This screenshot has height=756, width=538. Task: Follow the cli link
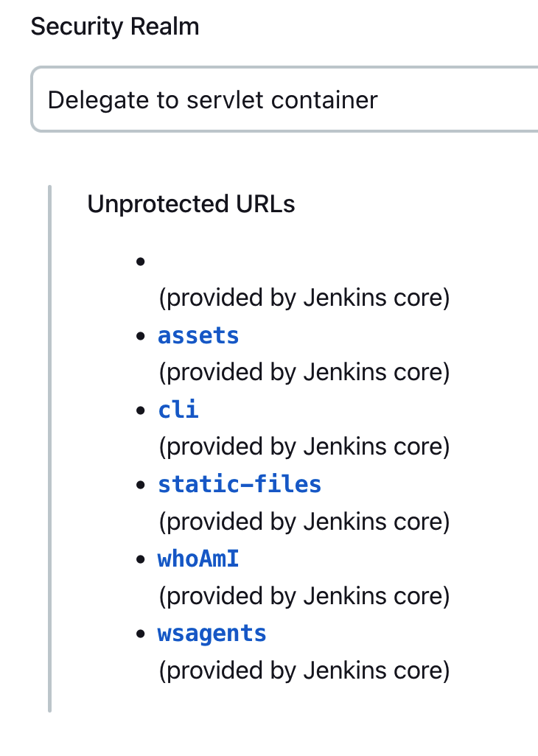178,410
